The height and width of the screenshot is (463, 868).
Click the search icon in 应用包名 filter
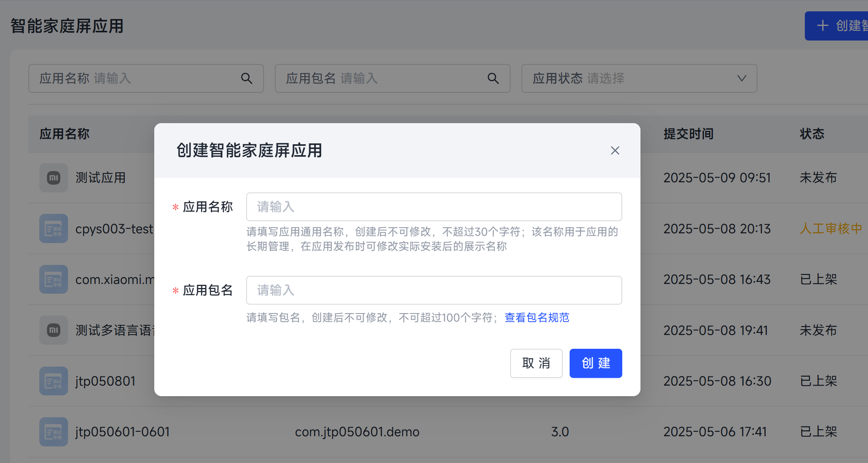pyautogui.click(x=493, y=79)
